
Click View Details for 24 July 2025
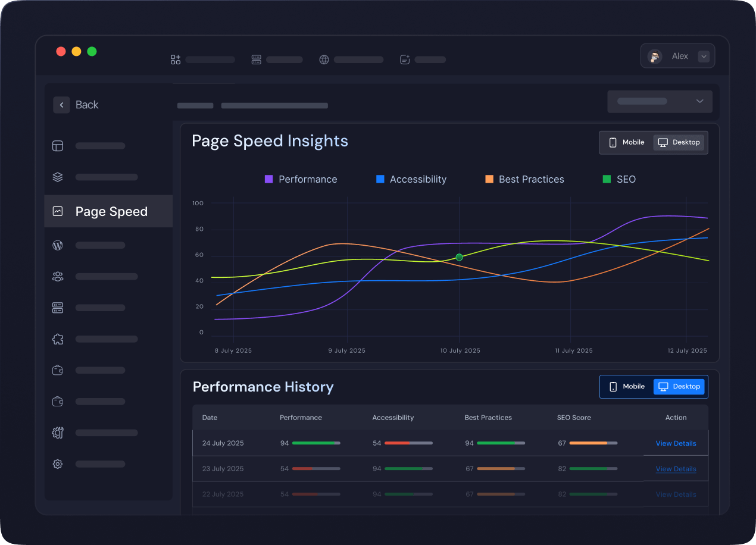(676, 443)
